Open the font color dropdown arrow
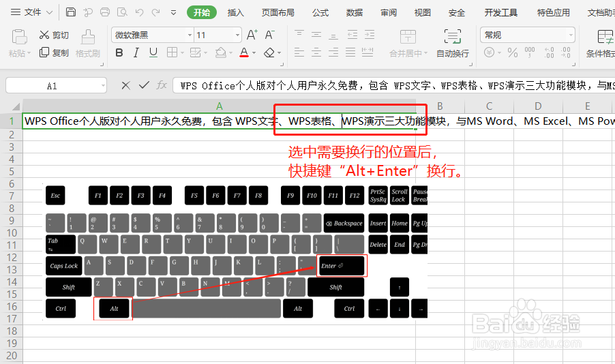Image resolution: width=615 pixels, height=364 pixels. click(254, 52)
